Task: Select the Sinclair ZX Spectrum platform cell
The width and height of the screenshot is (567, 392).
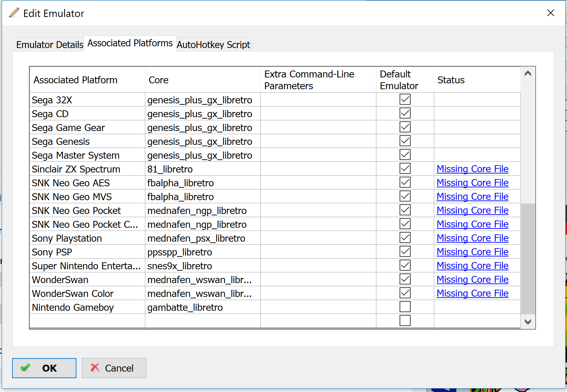Action: [87, 169]
